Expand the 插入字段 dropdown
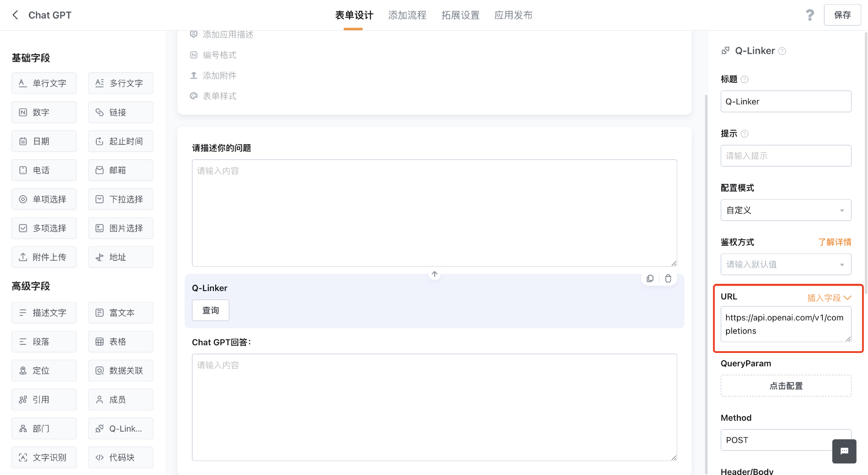This screenshot has height=475, width=868. (x=829, y=298)
